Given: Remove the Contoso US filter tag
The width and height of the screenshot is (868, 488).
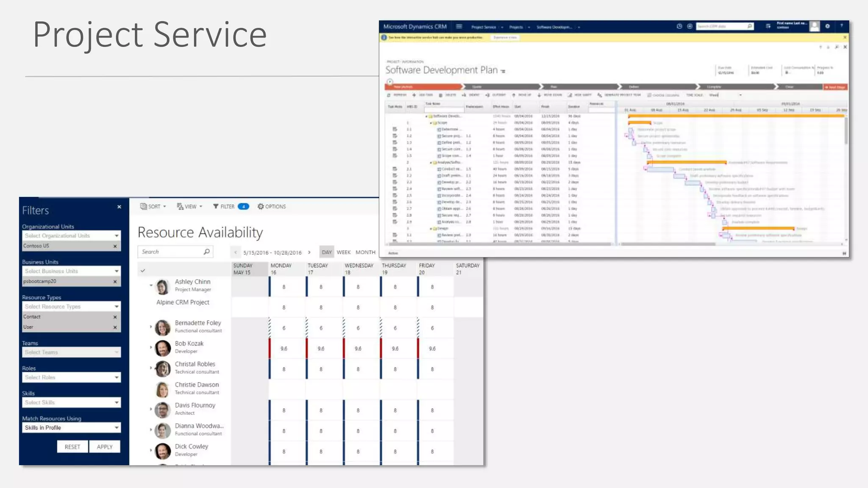Looking at the screenshot, I should point(115,246).
